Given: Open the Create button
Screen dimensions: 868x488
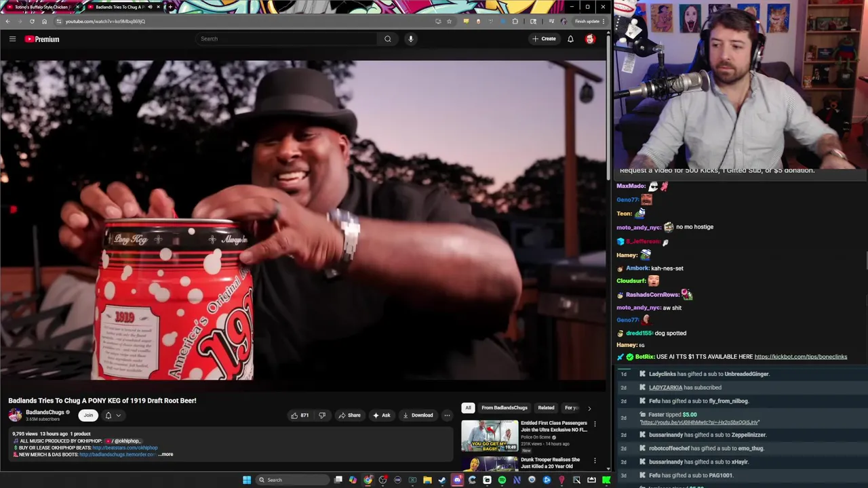Looking at the screenshot, I should pyautogui.click(x=544, y=39).
